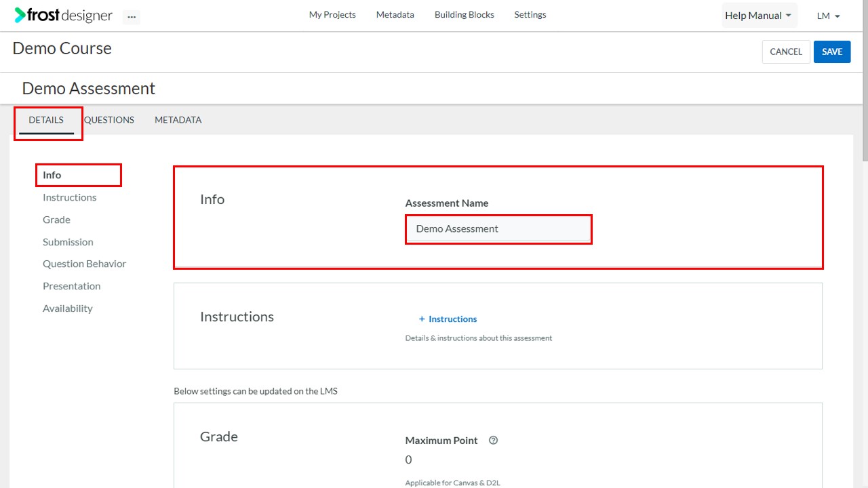The height and width of the screenshot is (488, 868).
Task: Click the CANCEL button
Action: point(786,52)
